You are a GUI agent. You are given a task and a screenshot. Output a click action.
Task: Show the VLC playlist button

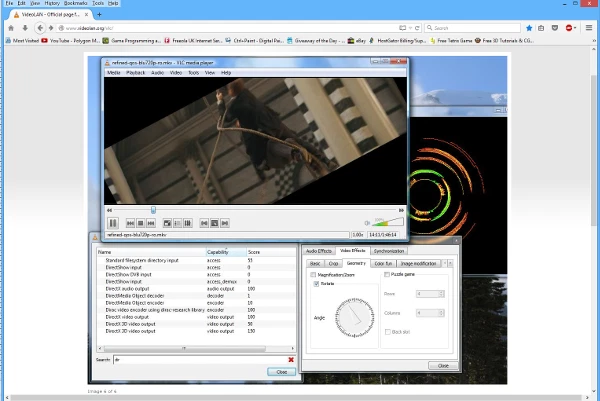click(178, 223)
